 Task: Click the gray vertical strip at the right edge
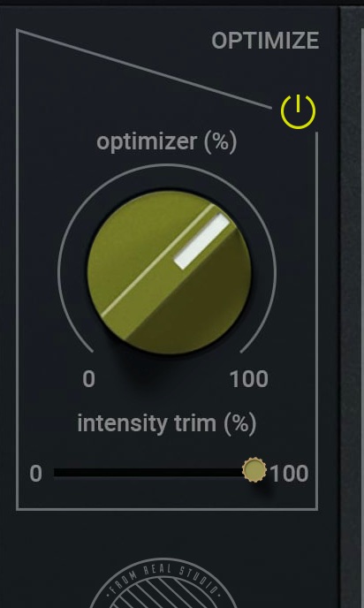352,308
